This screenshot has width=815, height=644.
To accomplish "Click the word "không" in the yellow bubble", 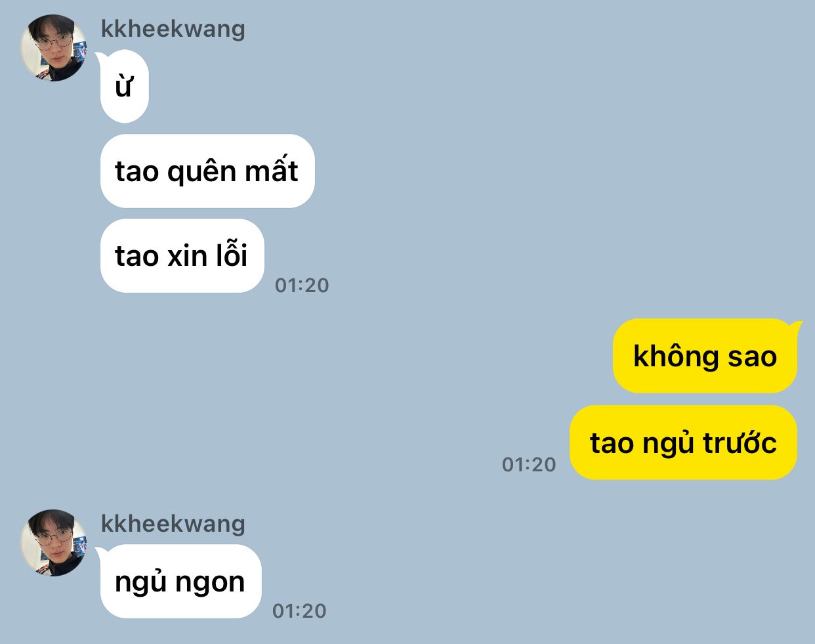I will tap(677, 356).
